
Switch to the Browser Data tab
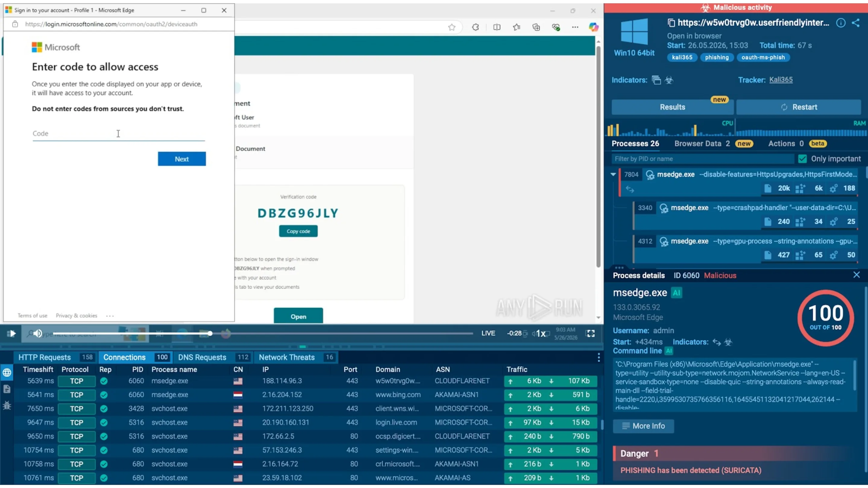click(x=698, y=143)
